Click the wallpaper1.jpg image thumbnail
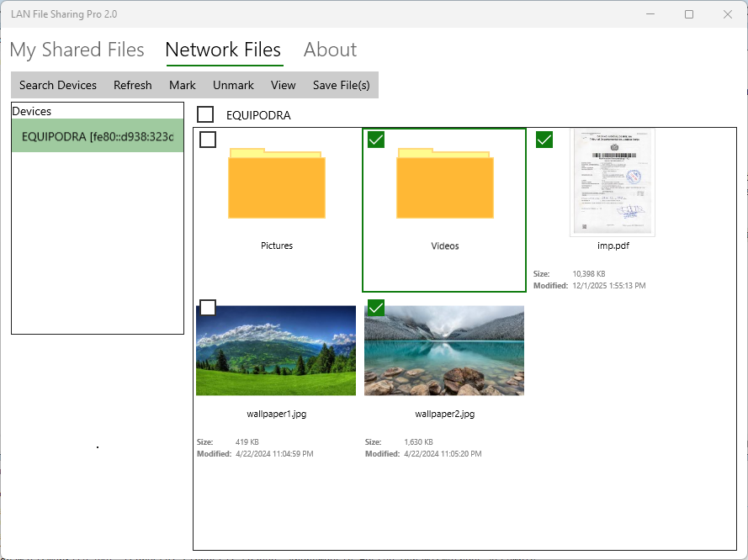This screenshot has width=748, height=560. coord(275,350)
